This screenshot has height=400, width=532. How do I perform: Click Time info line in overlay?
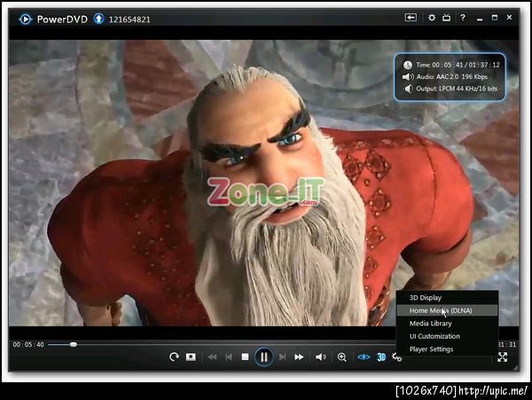click(x=451, y=65)
